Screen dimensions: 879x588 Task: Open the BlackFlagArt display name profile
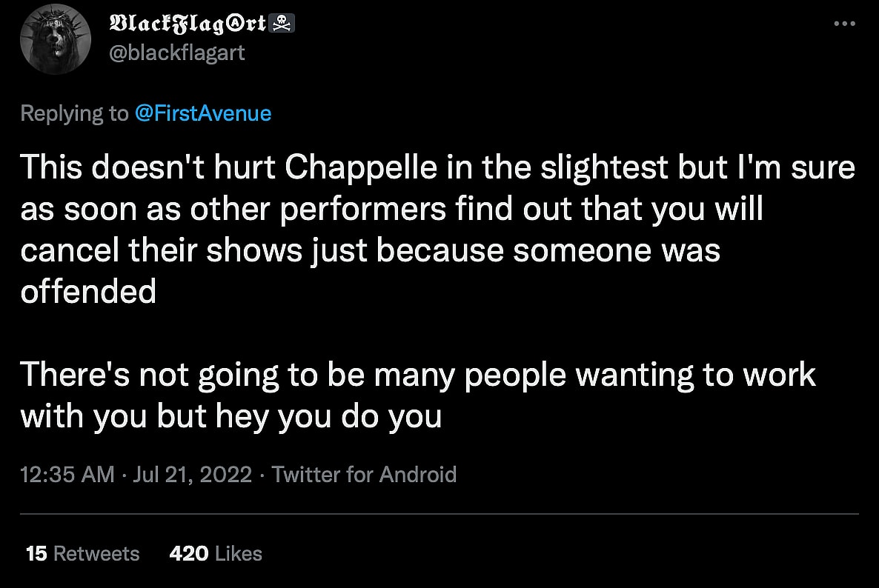coord(188,24)
